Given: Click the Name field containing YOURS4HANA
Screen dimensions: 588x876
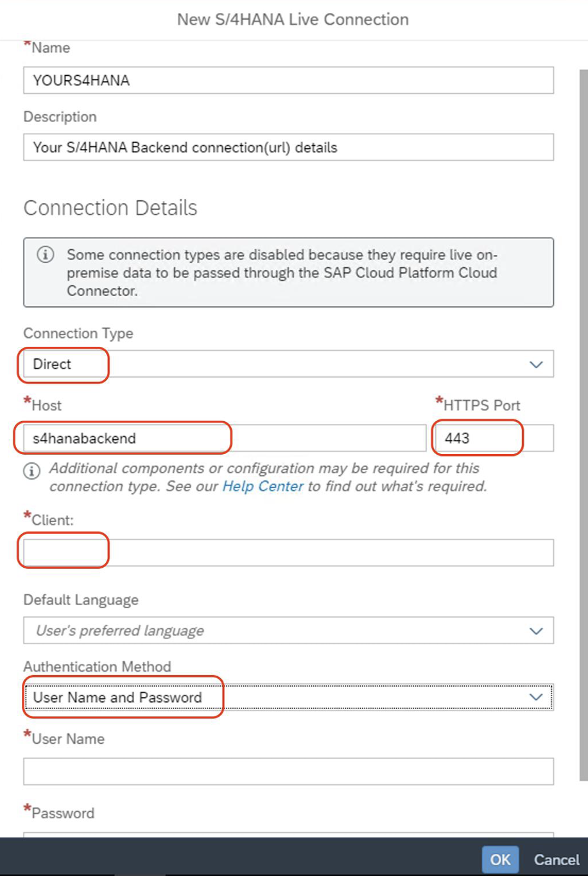Looking at the screenshot, I should coord(288,80).
